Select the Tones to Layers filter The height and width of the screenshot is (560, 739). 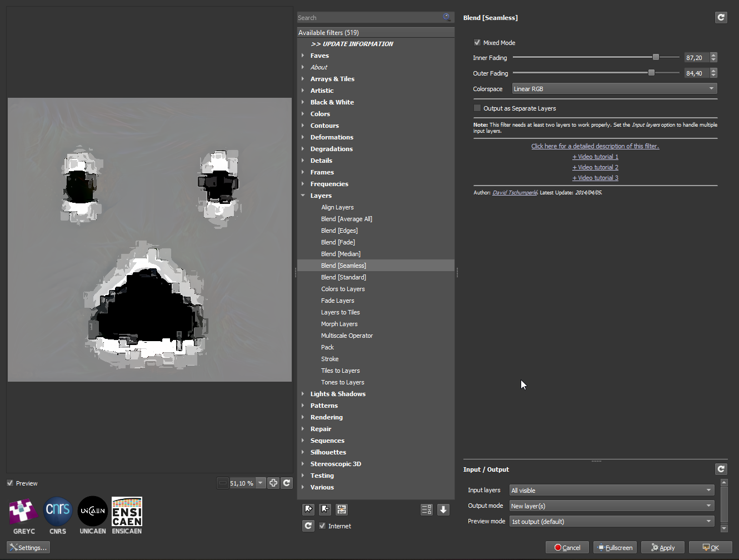(343, 382)
